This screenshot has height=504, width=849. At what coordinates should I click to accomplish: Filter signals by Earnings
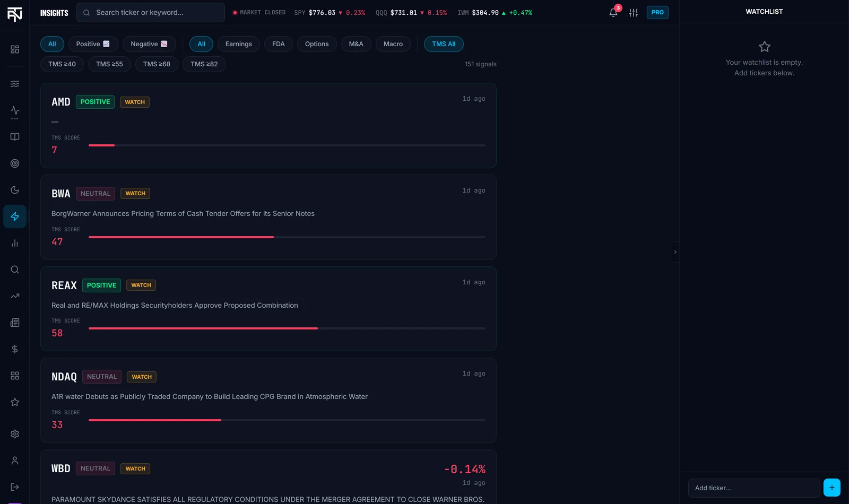click(239, 44)
